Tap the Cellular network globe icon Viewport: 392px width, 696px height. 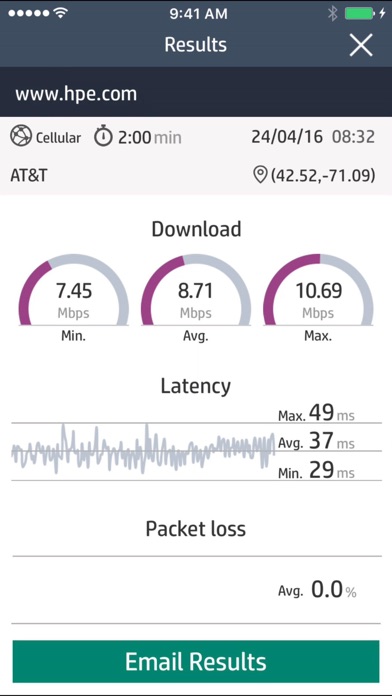[21, 137]
